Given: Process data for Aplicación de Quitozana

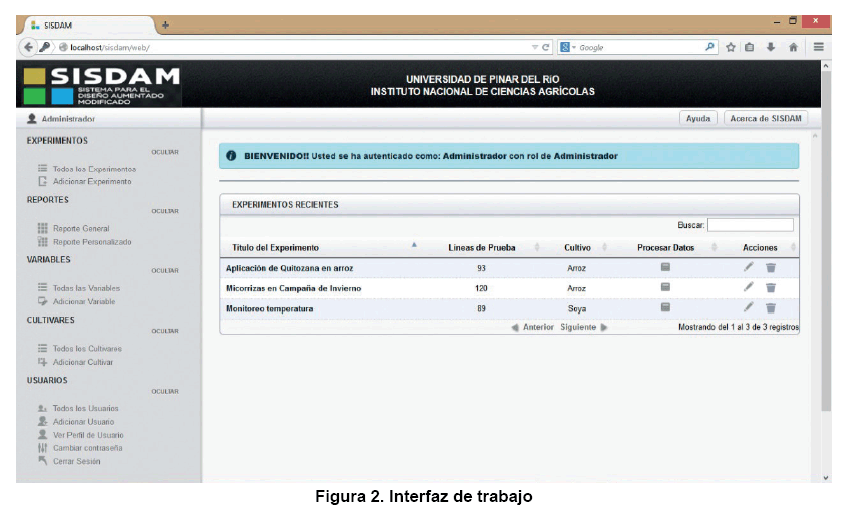Looking at the screenshot, I should point(665,267).
